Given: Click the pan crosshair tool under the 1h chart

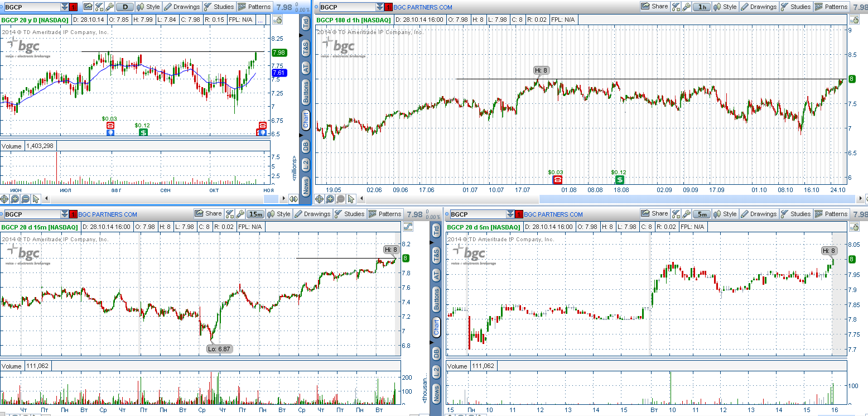Looking at the screenshot, I should (x=320, y=199).
